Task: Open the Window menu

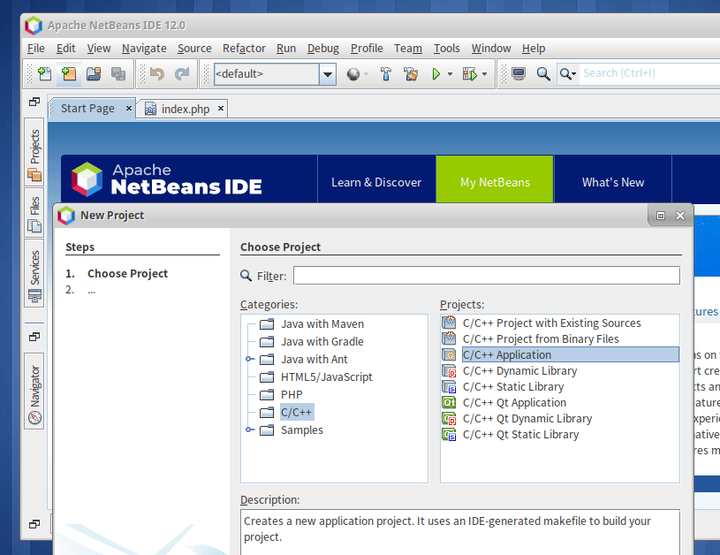Action: (x=491, y=48)
